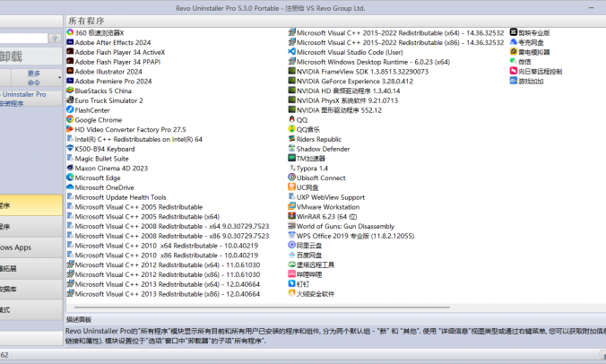
Task: Select K500-B94 Keyboard entry
Action: point(100,149)
